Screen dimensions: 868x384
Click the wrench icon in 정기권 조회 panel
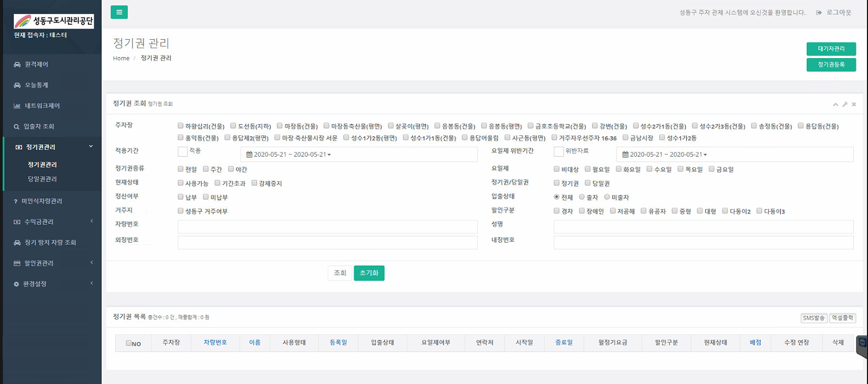[845, 104]
